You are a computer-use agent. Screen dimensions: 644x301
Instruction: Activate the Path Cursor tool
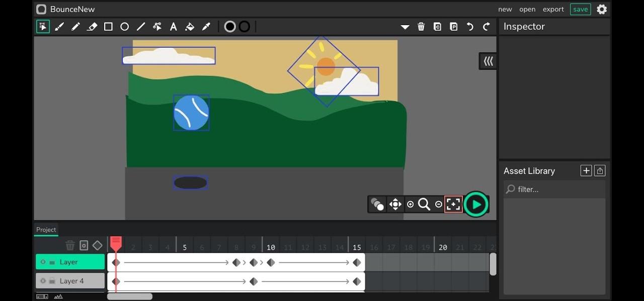[x=157, y=27]
